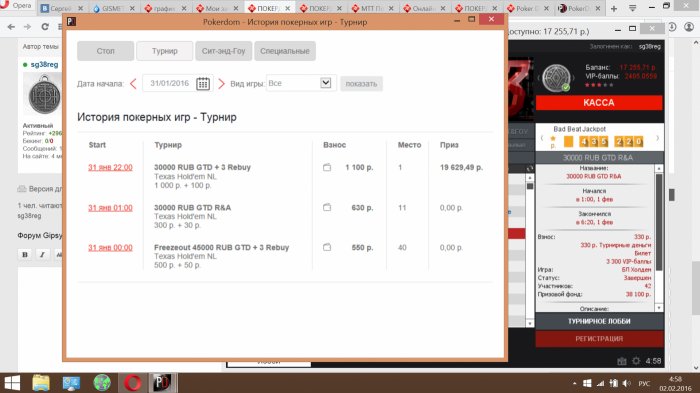
Task: Open the red КАССА button
Action: [599, 103]
